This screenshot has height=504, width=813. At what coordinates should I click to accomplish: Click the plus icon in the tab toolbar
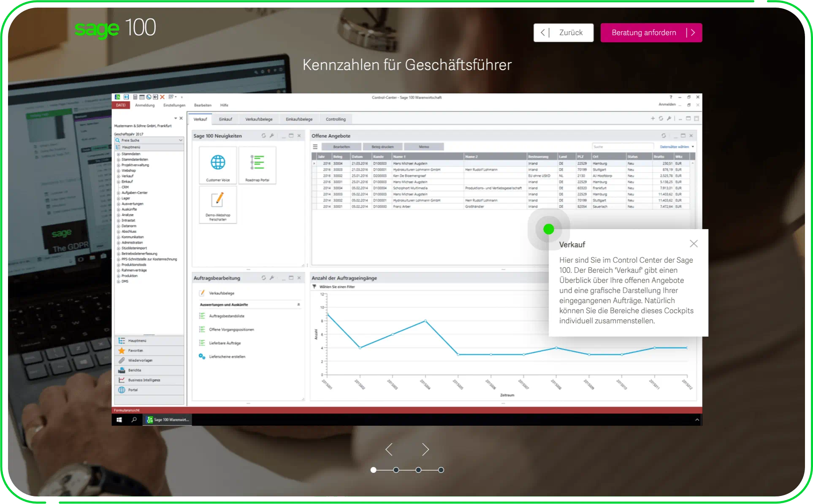point(653,119)
